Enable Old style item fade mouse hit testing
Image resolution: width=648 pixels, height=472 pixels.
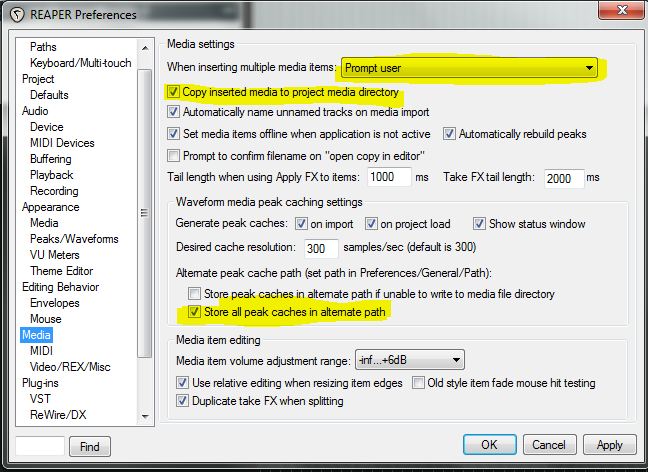(x=418, y=382)
